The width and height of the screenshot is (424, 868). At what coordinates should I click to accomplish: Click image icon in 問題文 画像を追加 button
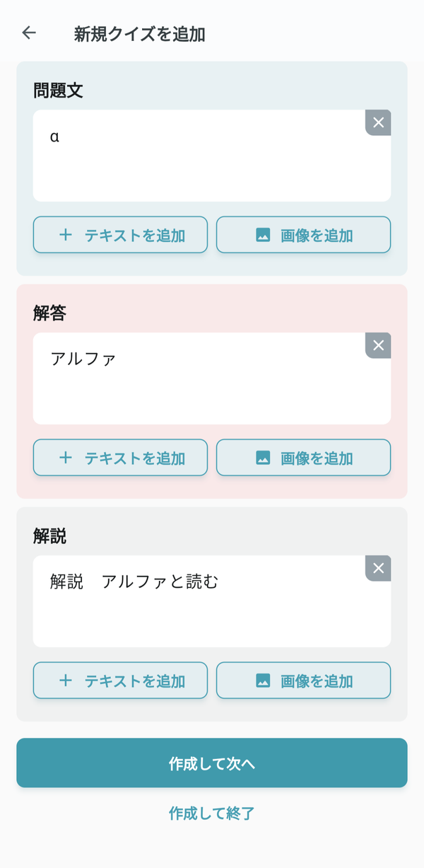coord(263,235)
